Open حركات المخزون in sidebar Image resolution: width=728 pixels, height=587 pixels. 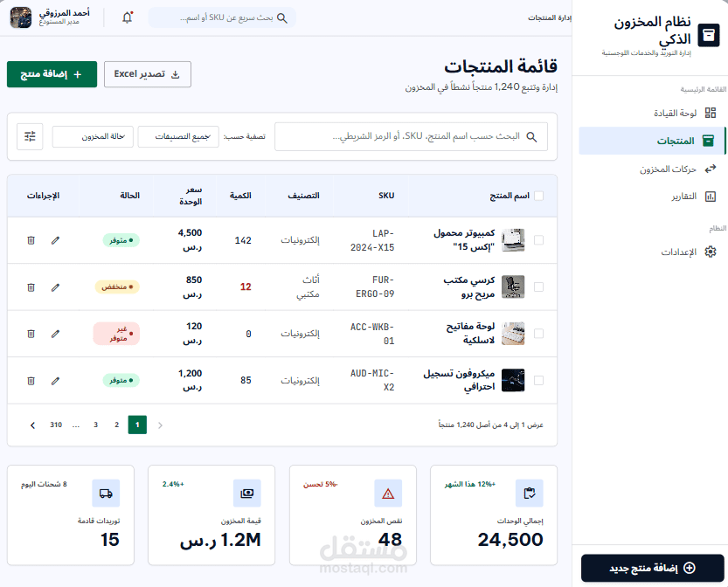[x=652, y=169]
